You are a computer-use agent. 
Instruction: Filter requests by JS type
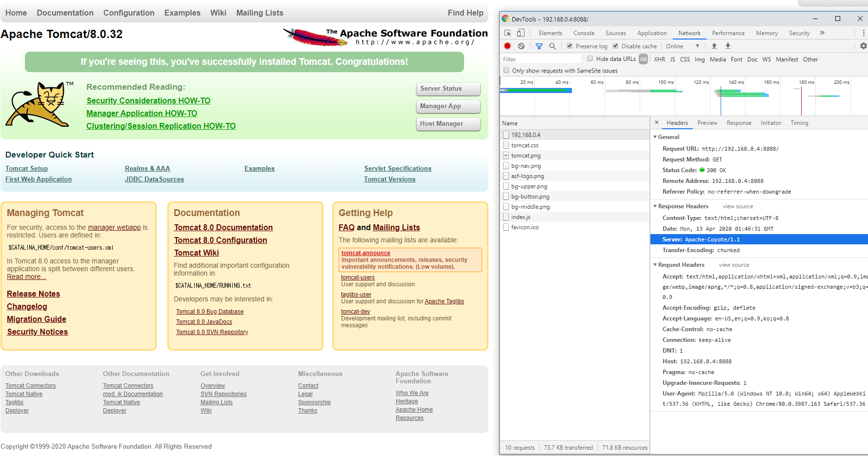point(672,59)
